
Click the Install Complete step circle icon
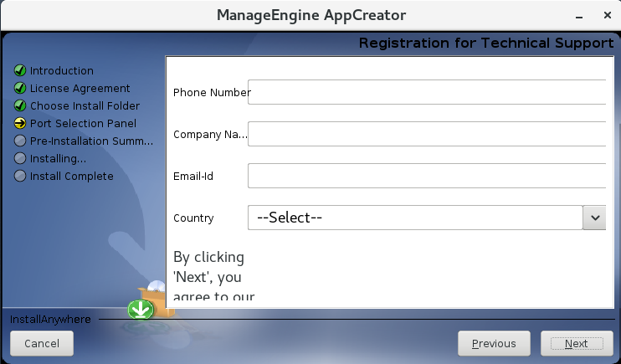20,177
